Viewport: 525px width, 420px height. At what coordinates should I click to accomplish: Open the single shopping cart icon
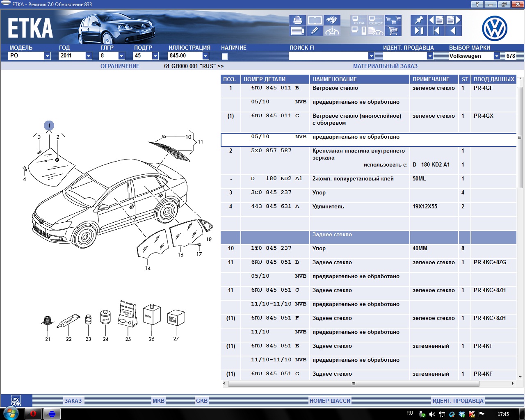coord(393,31)
